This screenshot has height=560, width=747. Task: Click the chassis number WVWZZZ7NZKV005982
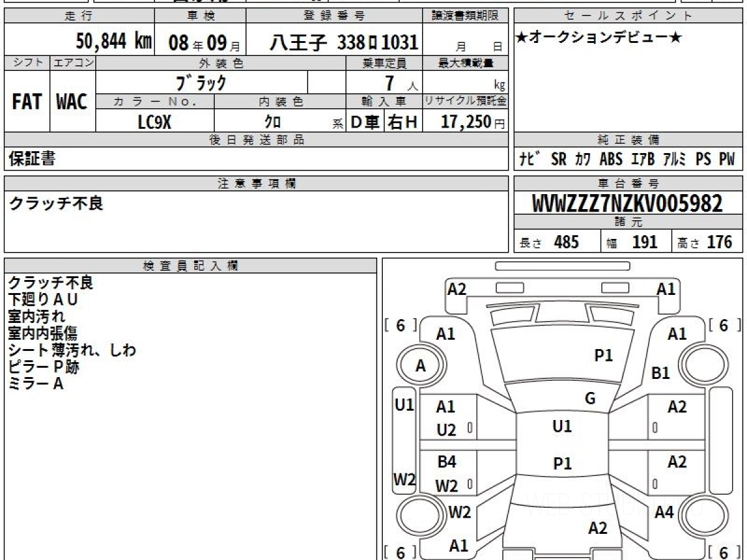click(627, 203)
